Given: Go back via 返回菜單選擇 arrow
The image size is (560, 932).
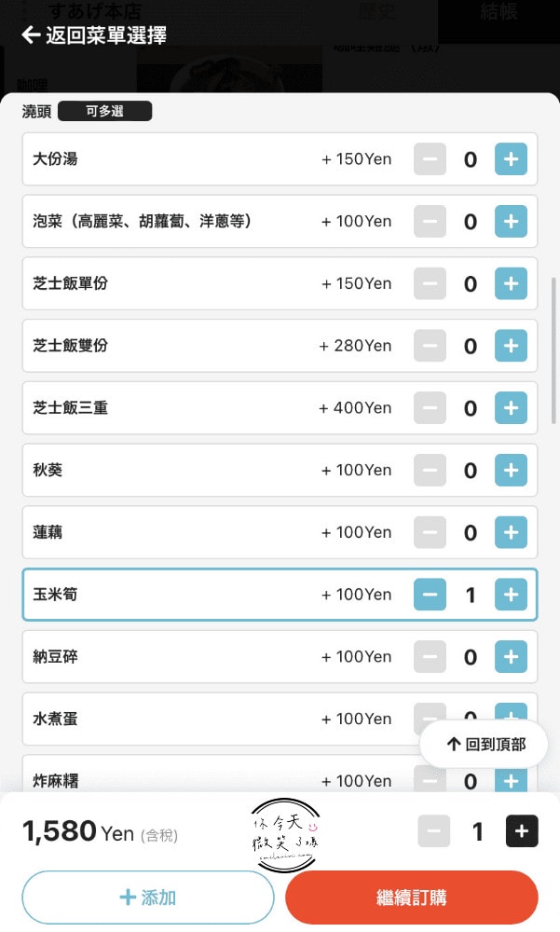Looking at the screenshot, I should tap(31, 35).
